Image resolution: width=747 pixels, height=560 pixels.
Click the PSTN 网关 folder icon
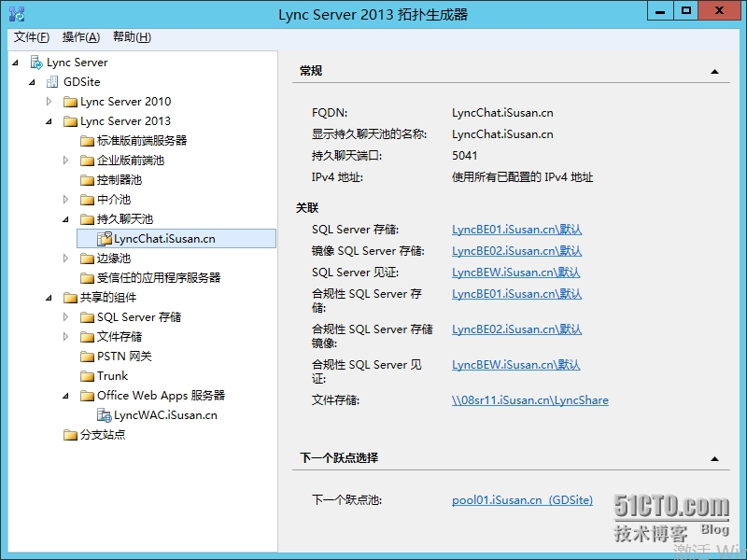87,357
